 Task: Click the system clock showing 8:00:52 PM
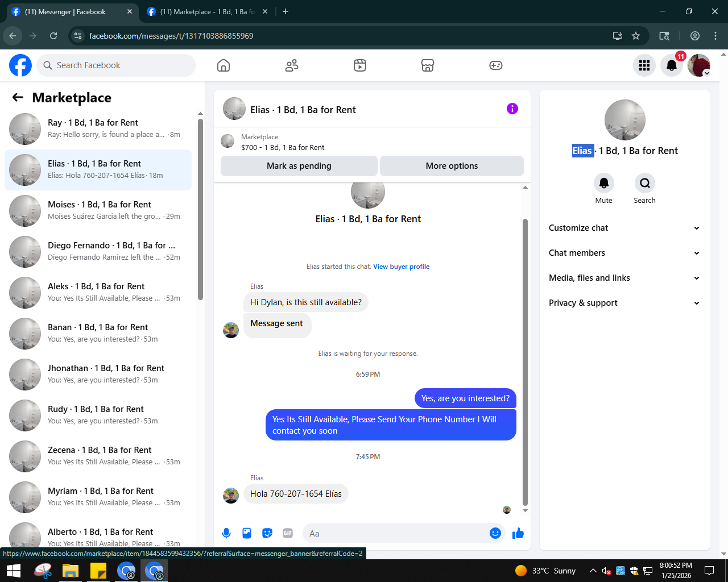(676, 571)
